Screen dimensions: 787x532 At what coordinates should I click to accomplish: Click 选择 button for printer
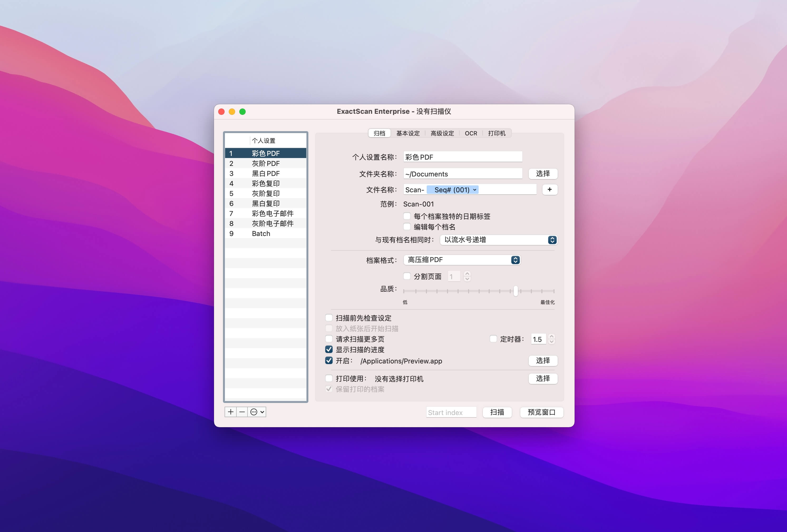[543, 379]
